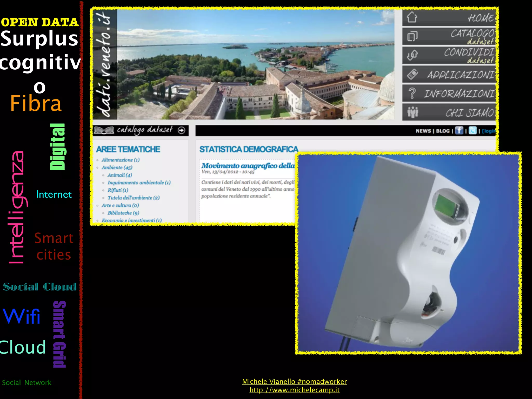Click the Catalogo dataset documents icon
The height and width of the screenshot is (399, 532).
(x=412, y=36)
